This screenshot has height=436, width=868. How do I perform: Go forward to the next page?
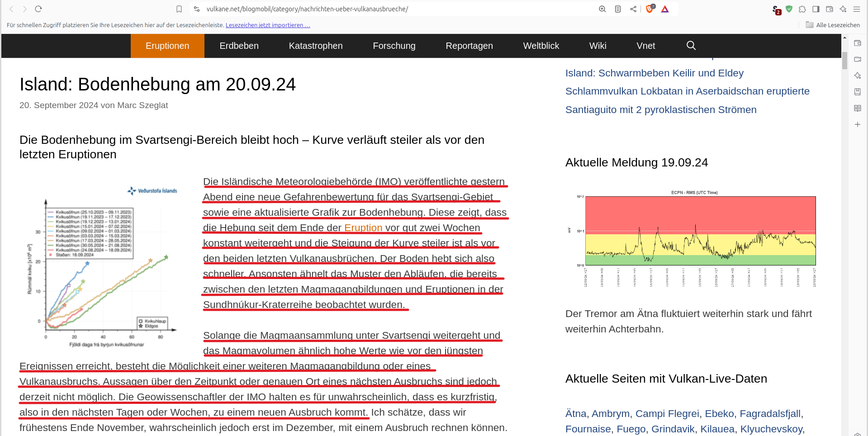pyautogui.click(x=25, y=9)
